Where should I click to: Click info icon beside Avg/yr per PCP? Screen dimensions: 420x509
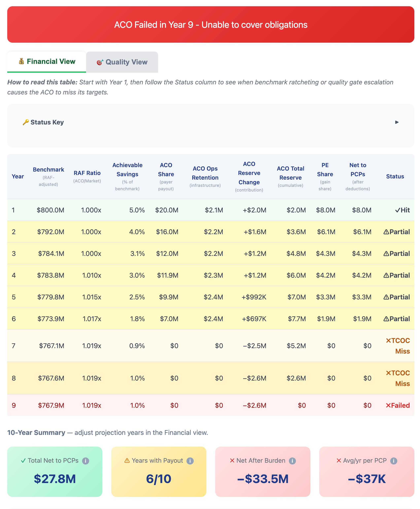click(x=394, y=461)
